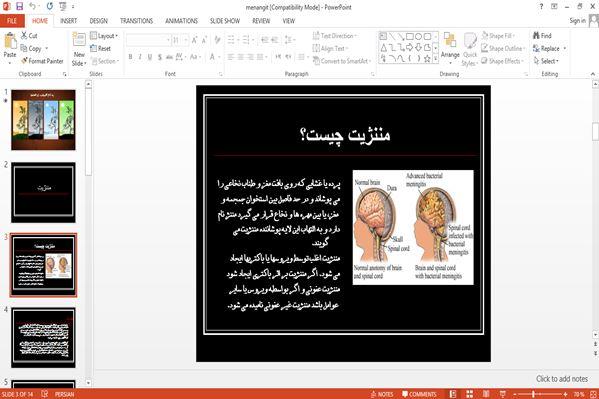599x399 pixels.
Task: Open the DESIGN ribbon tab
Action: point(99,21)
